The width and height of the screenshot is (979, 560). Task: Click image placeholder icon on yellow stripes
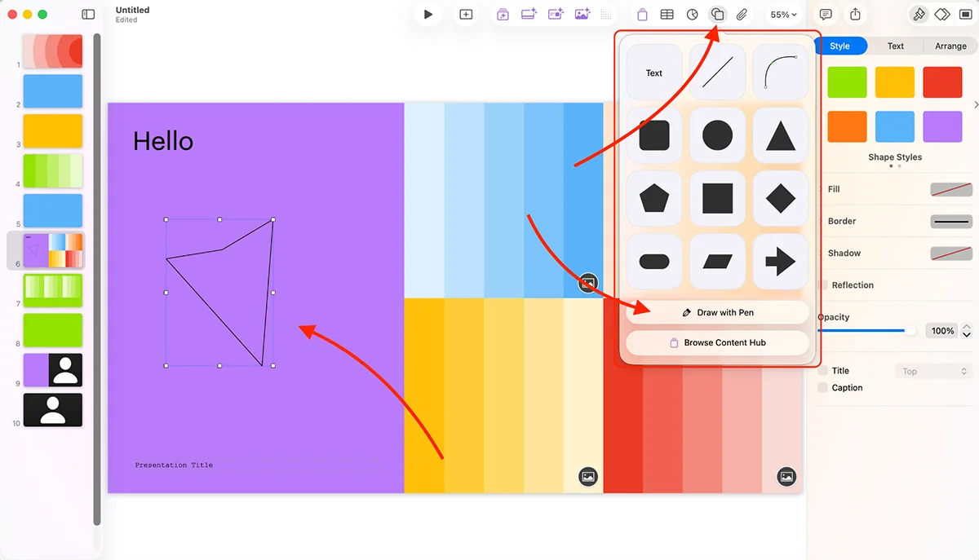tap(588, 477)
